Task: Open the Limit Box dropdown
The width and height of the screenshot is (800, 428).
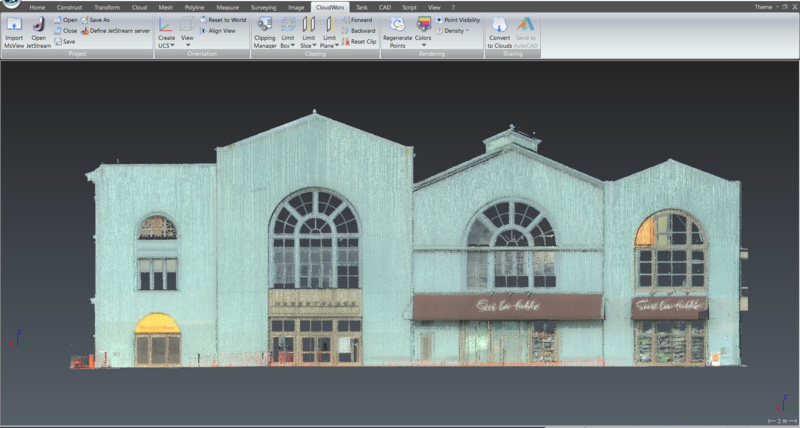Action: (288, 45)
